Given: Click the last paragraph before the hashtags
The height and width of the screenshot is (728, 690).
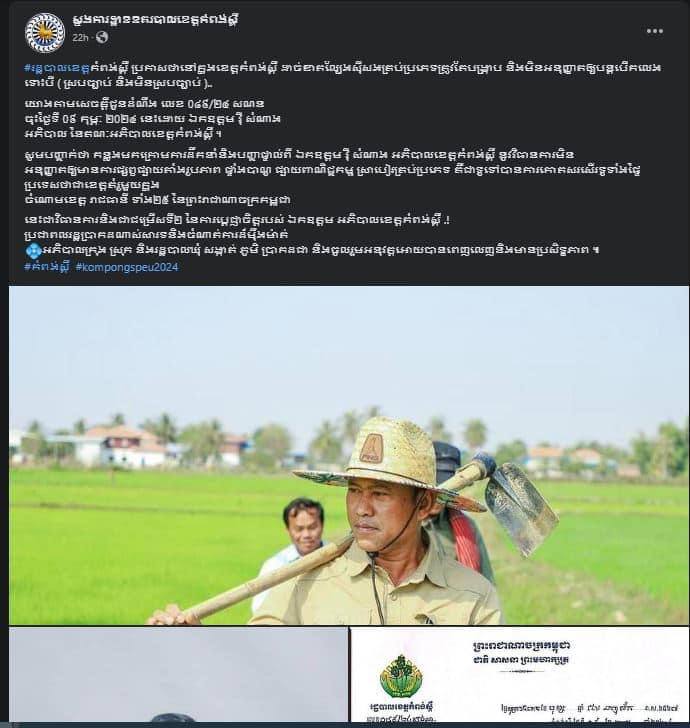Looking at the screenshot, I should (x=312, y=235).
